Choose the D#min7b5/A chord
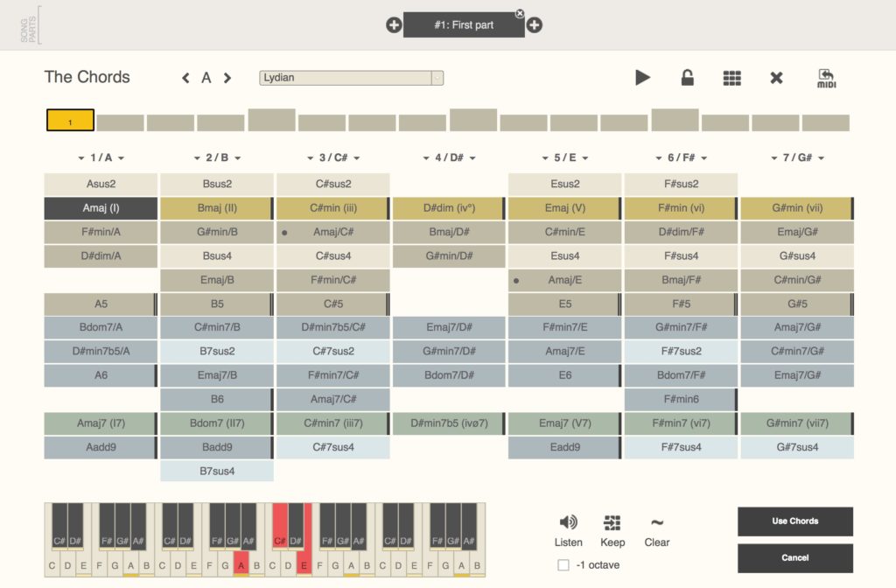896x588 pixels. 101,352
